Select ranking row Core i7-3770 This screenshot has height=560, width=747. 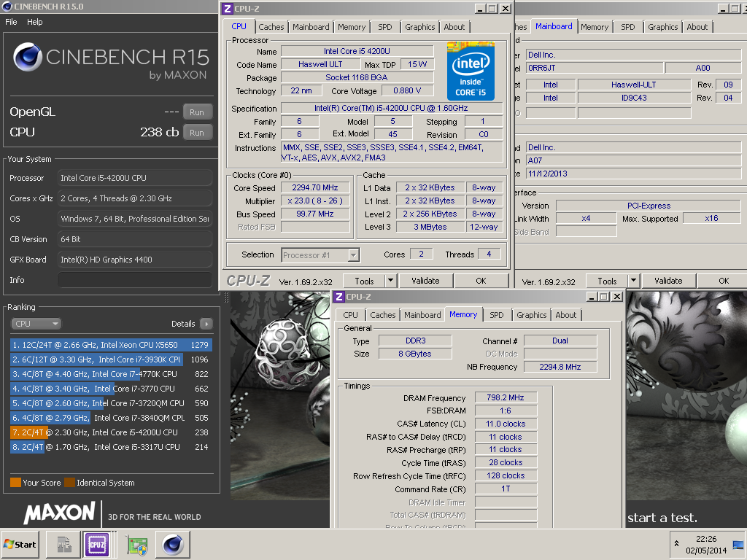pos(111,389)
